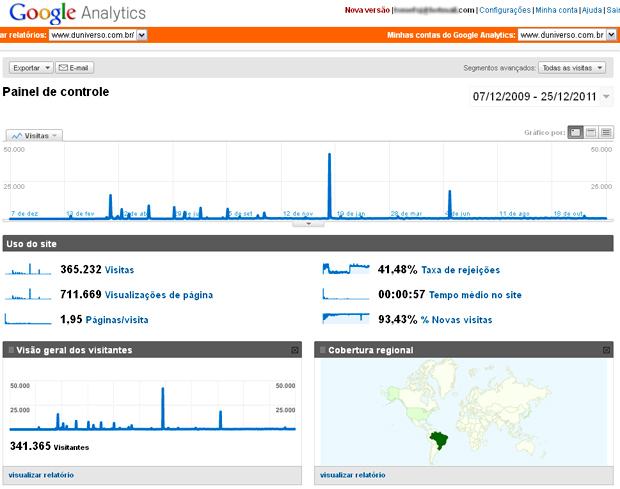This screenshot has width=620, height=489.
Task: Click the Nova versão link
Action: [366, 10]
